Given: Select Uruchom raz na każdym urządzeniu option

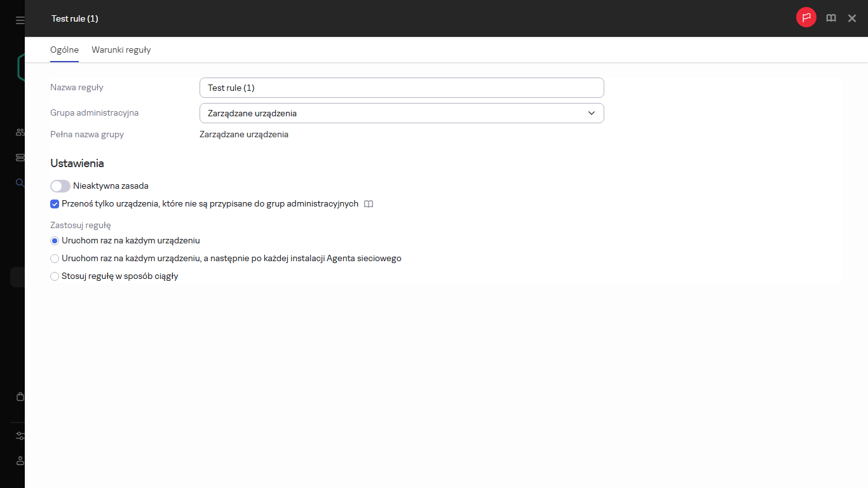Looking at the screenshot, I should [55, 241].
